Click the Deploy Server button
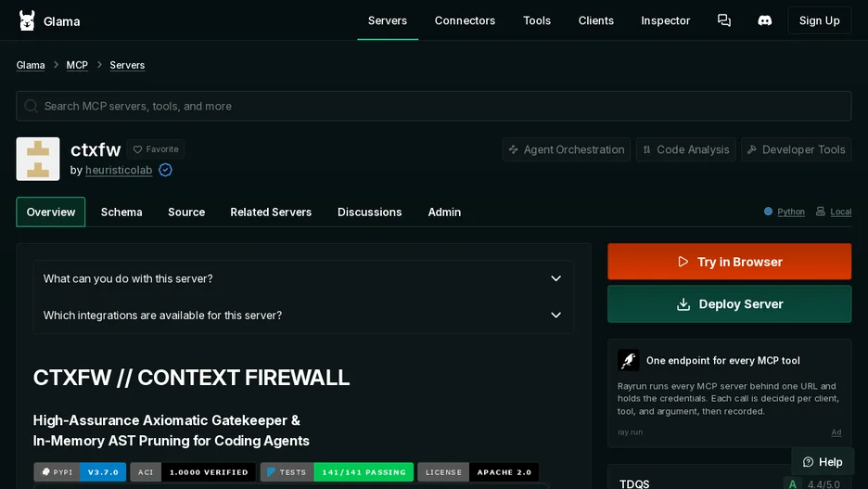The width and height of the screenshot is (868, 489). coord(729,304)
